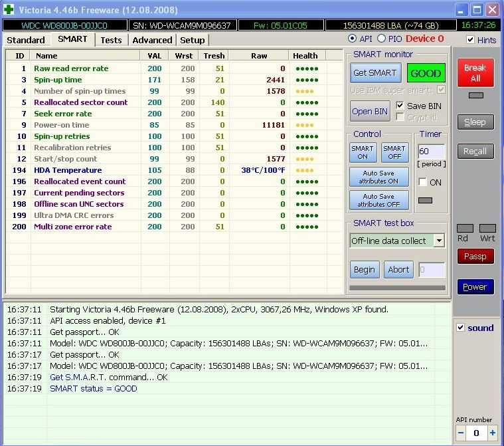The width and height of the screenshot is (504, 446).
Task: Click the Name column header
Action: click(85, 56)
